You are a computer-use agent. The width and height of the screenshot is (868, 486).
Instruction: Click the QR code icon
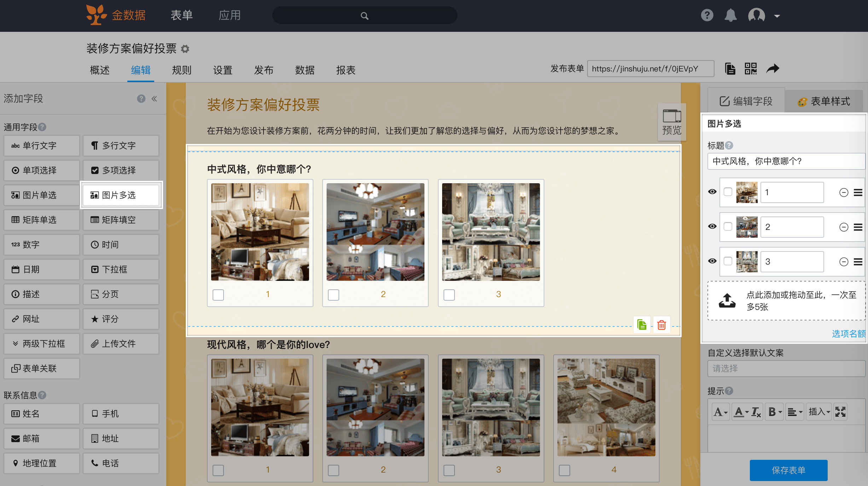coord(750,69)
